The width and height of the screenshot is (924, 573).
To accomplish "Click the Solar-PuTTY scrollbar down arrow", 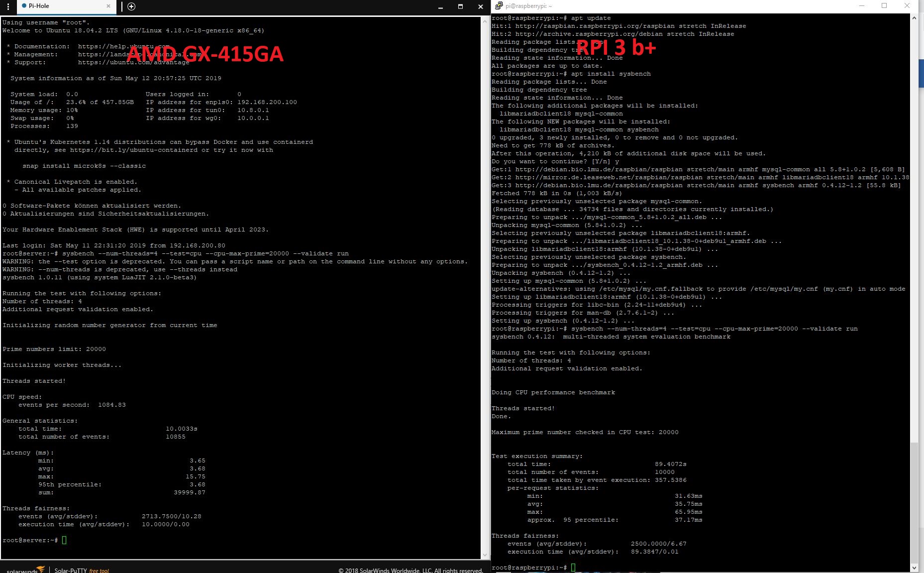I will tap(485, 555).
